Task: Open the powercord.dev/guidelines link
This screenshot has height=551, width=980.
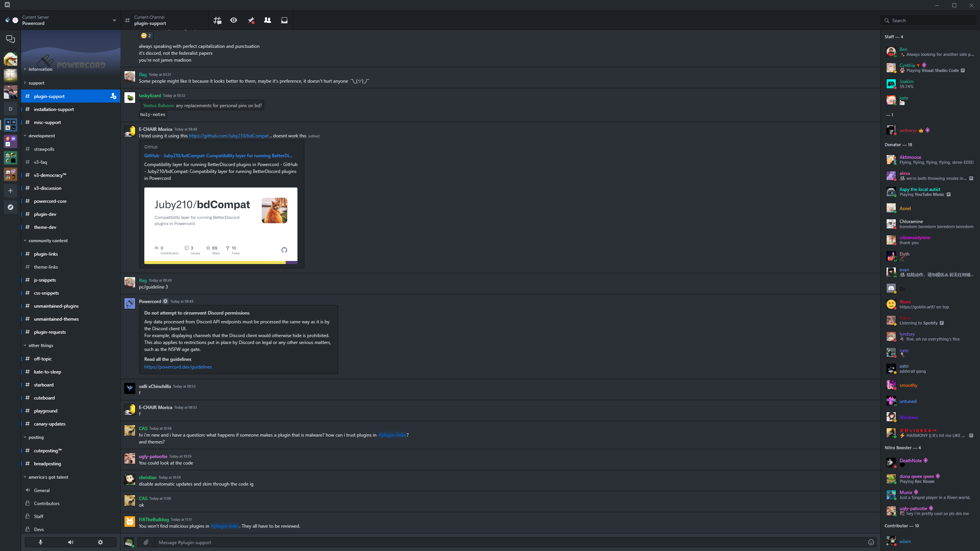Action: (x=178, y=367)
